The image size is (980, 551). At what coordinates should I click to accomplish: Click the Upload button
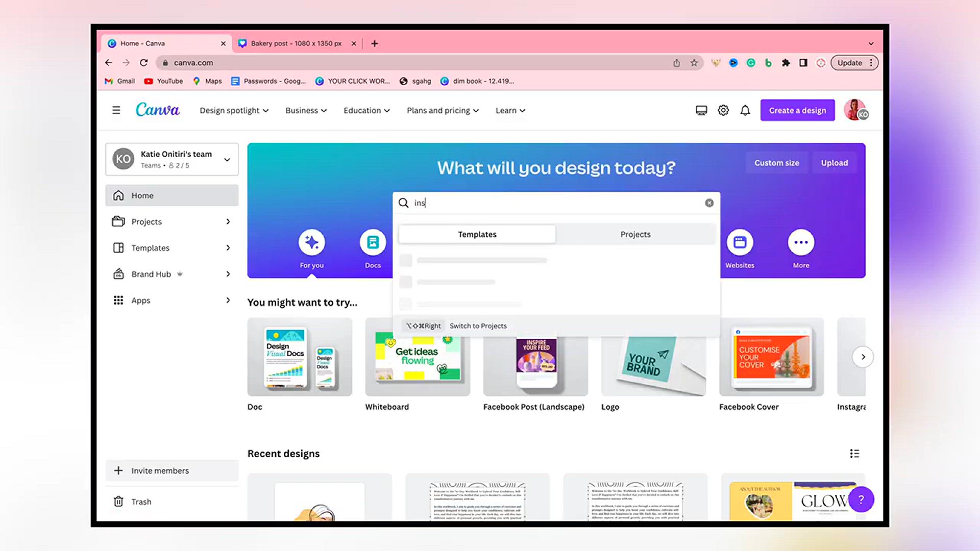[834, 163]
